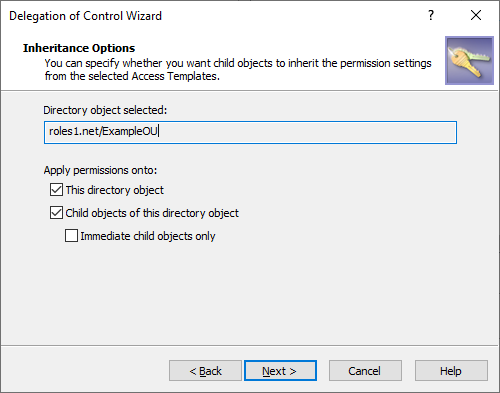
Task: Click inside the Directory object selected field
Action: [x=250, y=132]
